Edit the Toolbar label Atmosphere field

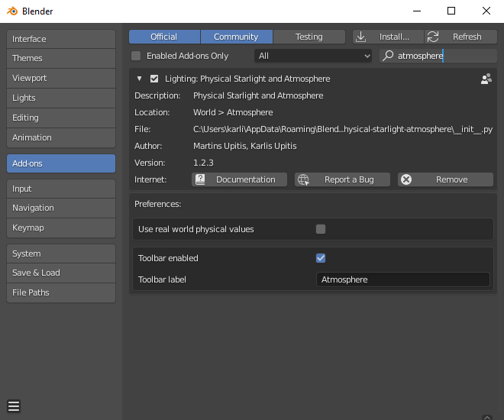click(403, 279)
